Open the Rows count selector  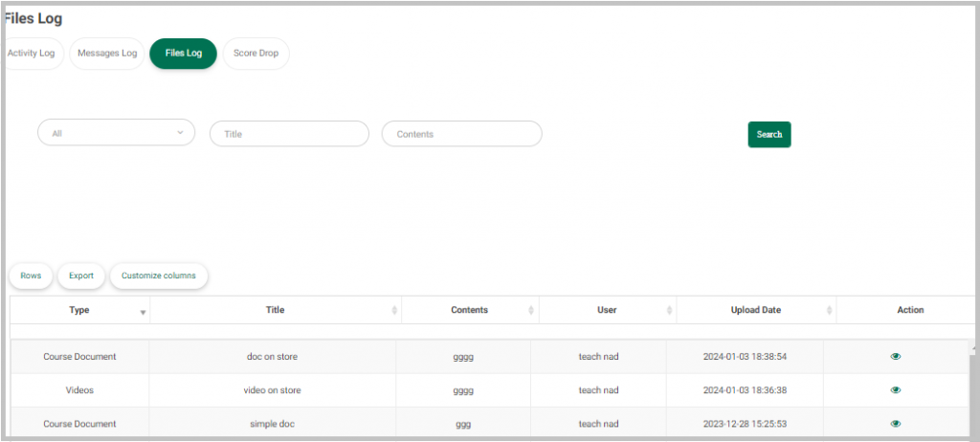31,276
